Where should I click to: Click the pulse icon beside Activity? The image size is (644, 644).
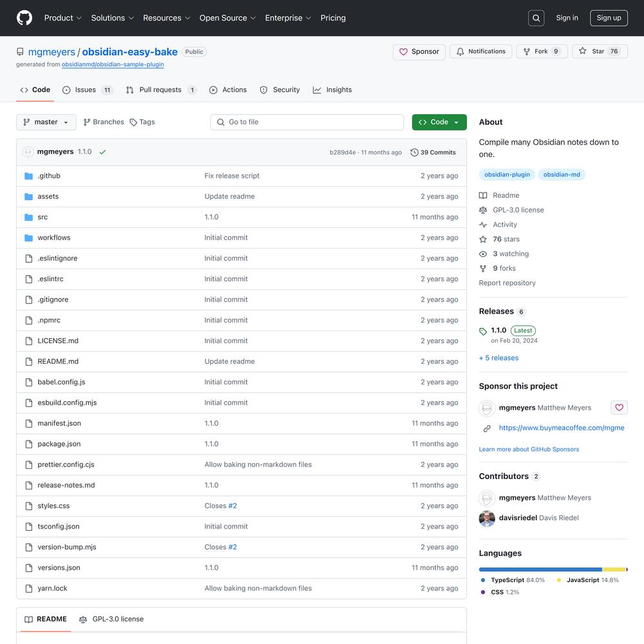tap(483, 225)
